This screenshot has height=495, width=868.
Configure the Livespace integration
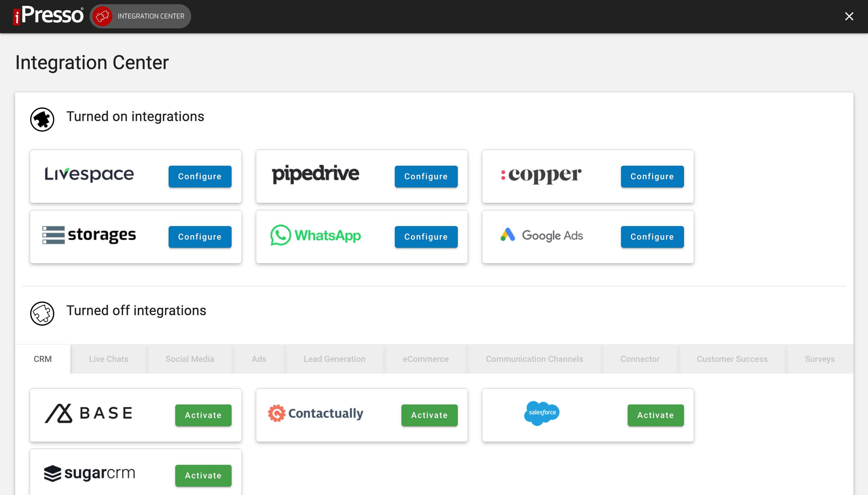(x=199, y=177)
